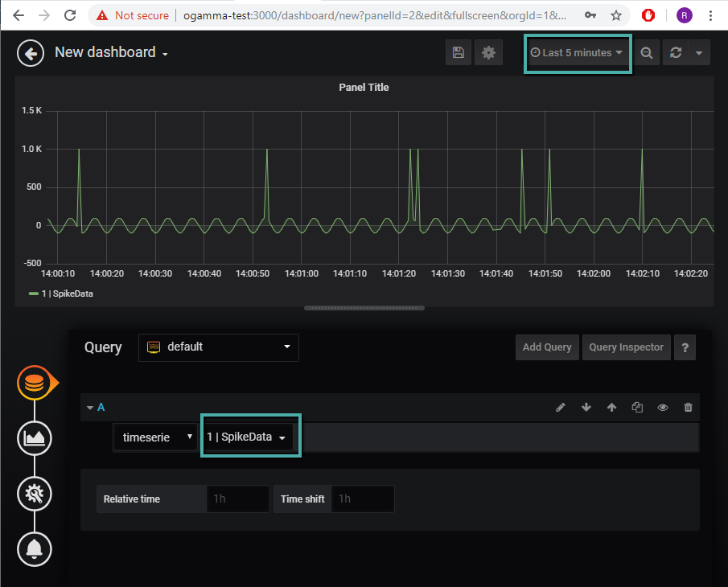Open the default data source dropdown
This screenshot has width=728, height=587.
pyautogui.click(x=218, y=347)
